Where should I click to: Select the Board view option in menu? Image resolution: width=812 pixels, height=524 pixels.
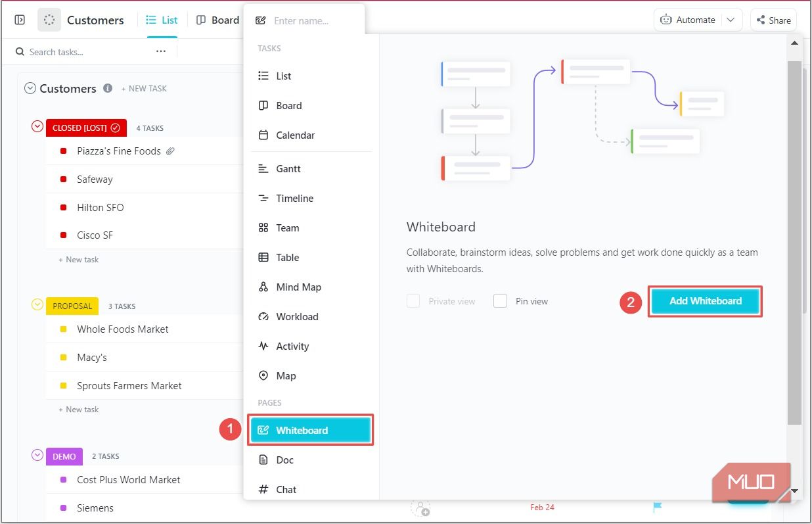click(x=311, y=105)
